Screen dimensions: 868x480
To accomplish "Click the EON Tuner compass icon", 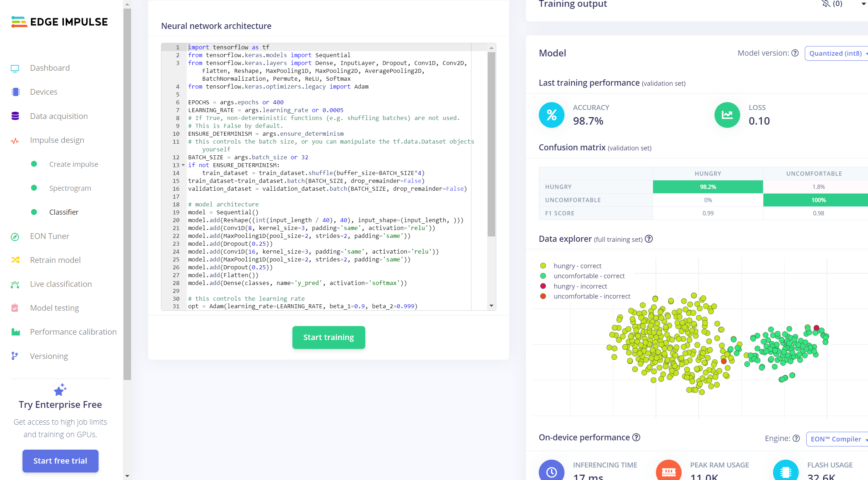I will pos(15,236).
